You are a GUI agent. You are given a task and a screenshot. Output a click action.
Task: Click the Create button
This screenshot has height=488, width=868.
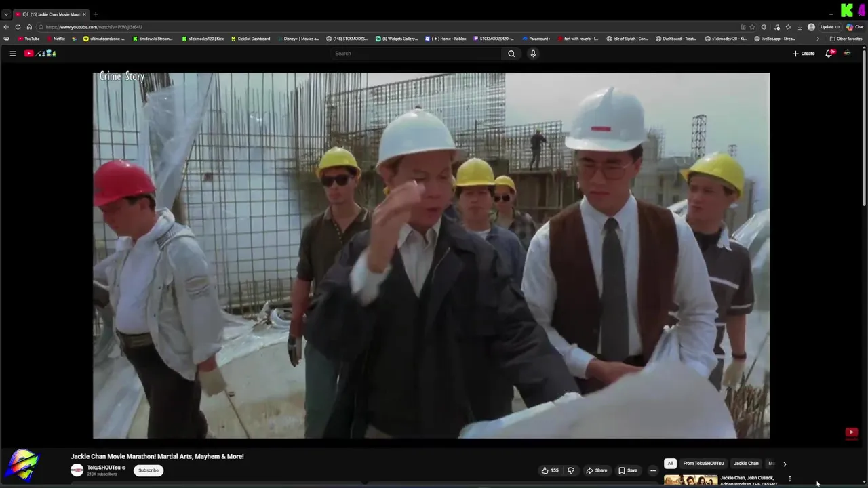tap(804, 54)
